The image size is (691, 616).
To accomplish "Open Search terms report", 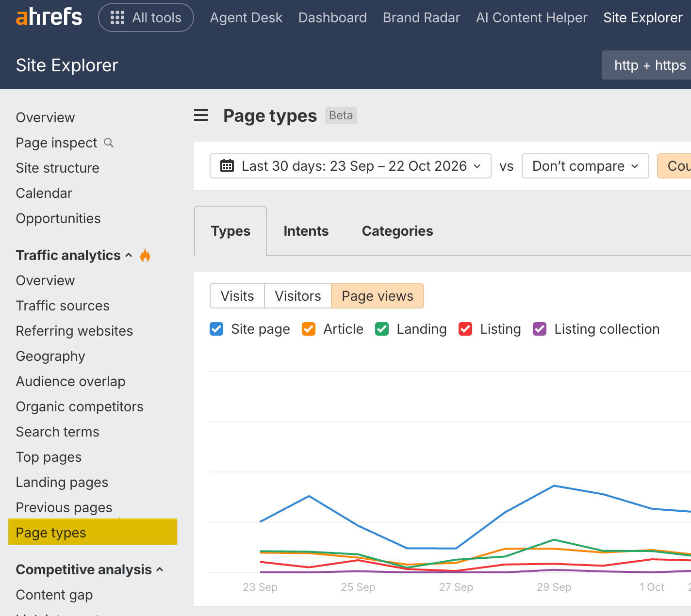I will 57,432.
